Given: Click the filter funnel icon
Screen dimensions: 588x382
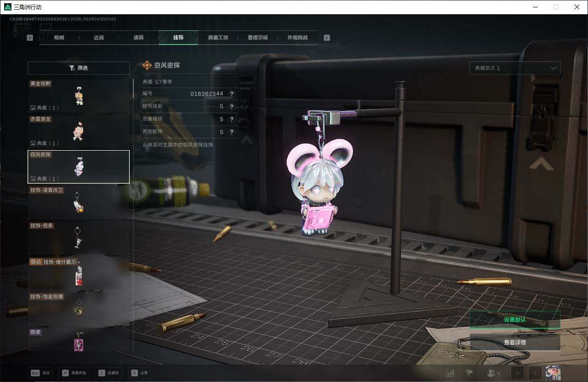Looking at the screenshot, I should click(72, 68).
